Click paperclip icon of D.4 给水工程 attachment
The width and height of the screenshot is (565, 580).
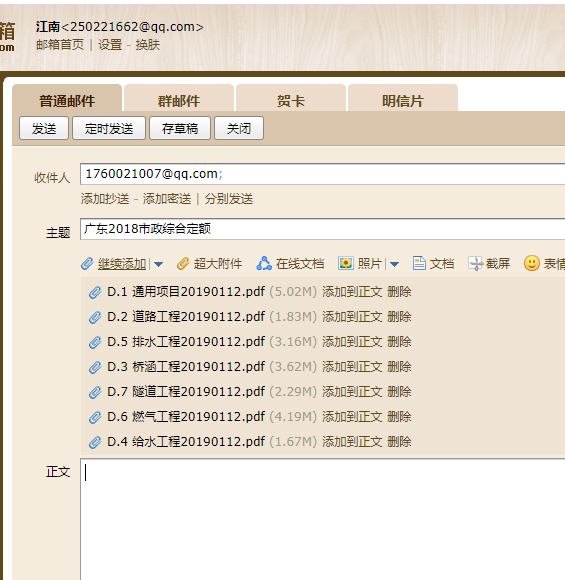95,442
